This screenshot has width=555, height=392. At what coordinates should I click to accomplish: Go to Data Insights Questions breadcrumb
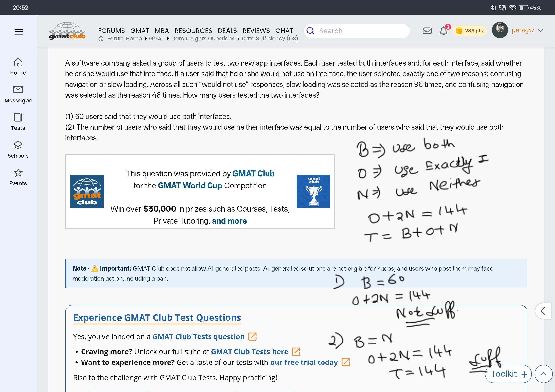203,39
